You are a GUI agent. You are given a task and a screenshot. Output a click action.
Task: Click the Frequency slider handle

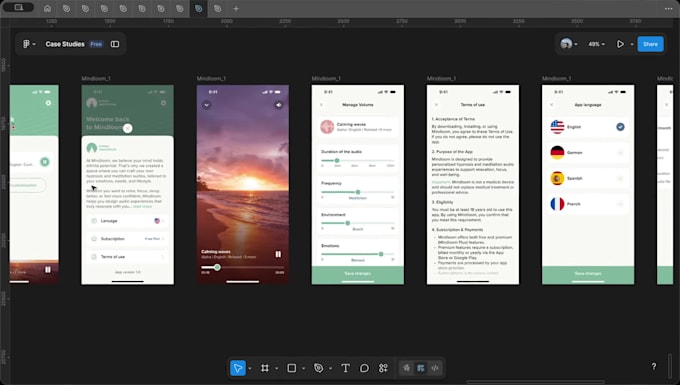358,192
